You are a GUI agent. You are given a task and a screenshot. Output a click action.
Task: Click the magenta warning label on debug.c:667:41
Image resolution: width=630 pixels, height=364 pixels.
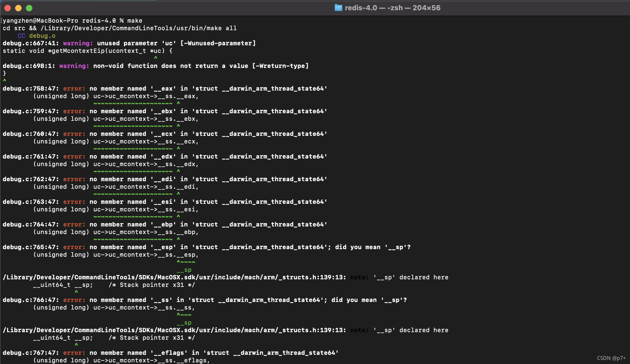click(x=78, y=43)
